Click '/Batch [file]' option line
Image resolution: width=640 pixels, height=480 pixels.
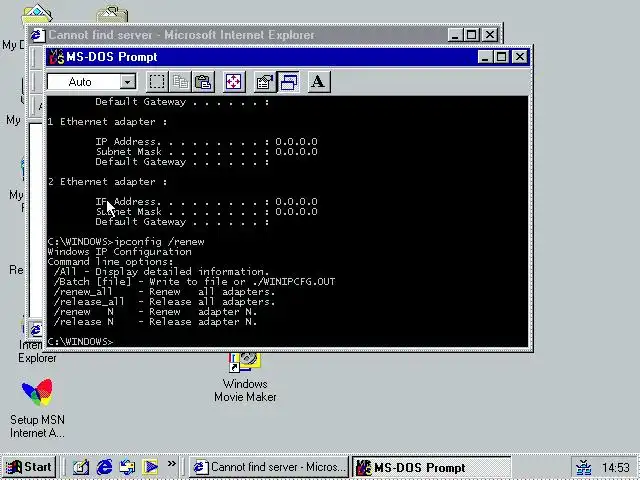click(x=194, y=282)
